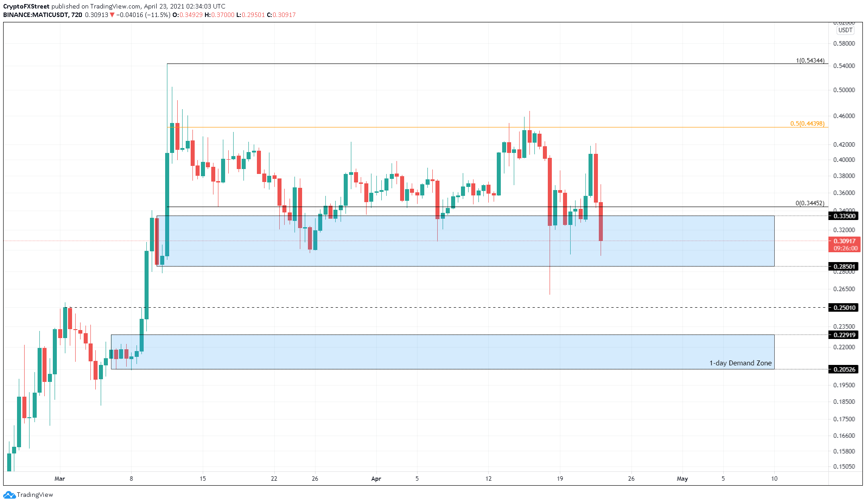Click the 0.25010 price label
This screenshot has height=504, width=866.
pyautogui.click(x=844, y=308)
